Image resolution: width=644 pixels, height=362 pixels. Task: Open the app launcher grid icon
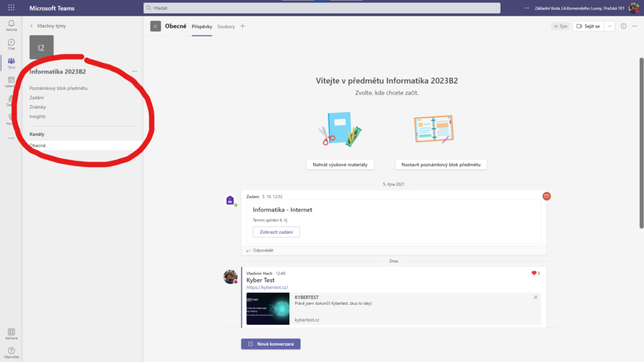11,8
